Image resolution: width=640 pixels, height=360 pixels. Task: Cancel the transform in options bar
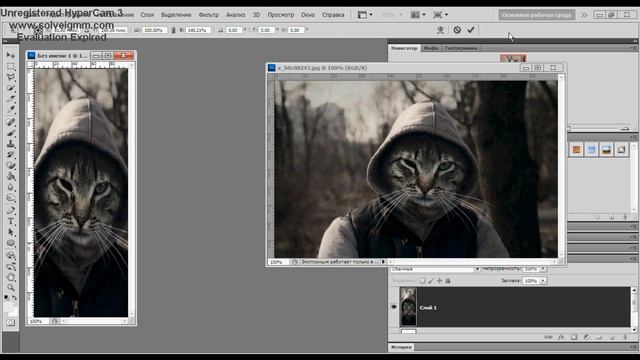457,30
